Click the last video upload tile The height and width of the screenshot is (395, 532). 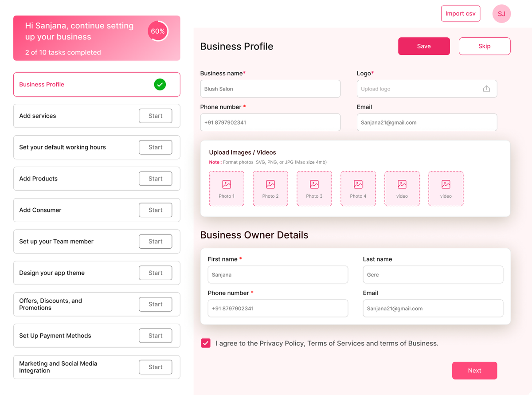(x=446, y=189)
